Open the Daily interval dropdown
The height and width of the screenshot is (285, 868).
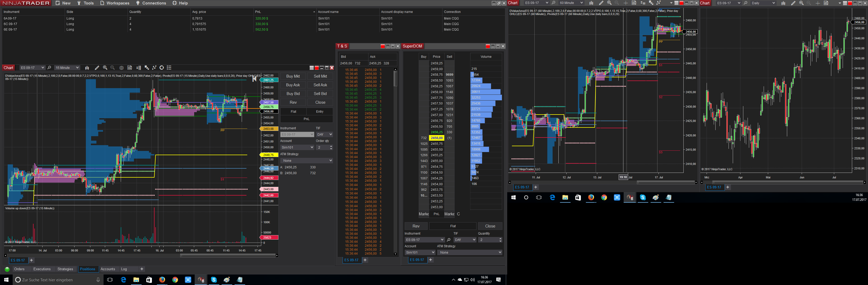coord(763,3)
